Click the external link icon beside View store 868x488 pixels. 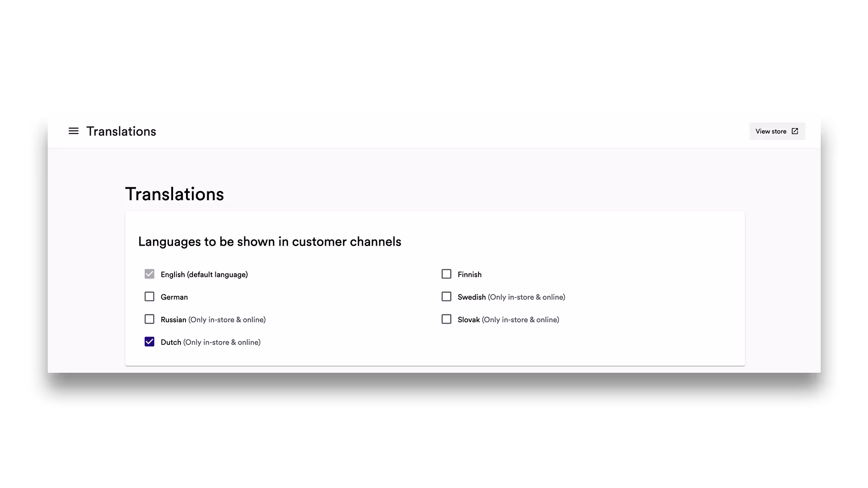(x=795, y=131)
